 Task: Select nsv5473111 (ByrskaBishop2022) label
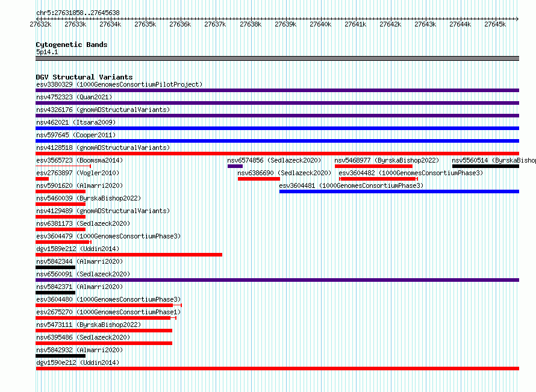pos(89,325)
